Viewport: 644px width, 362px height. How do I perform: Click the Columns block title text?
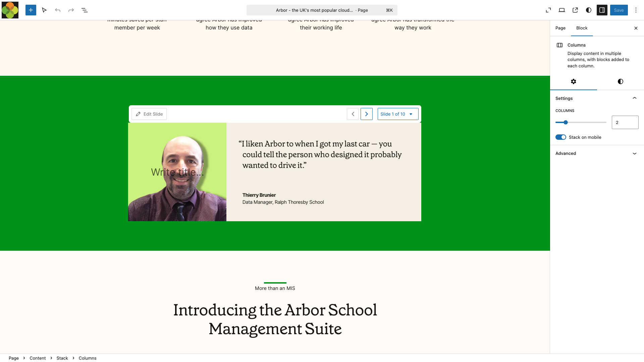click(x=577, y=45)
